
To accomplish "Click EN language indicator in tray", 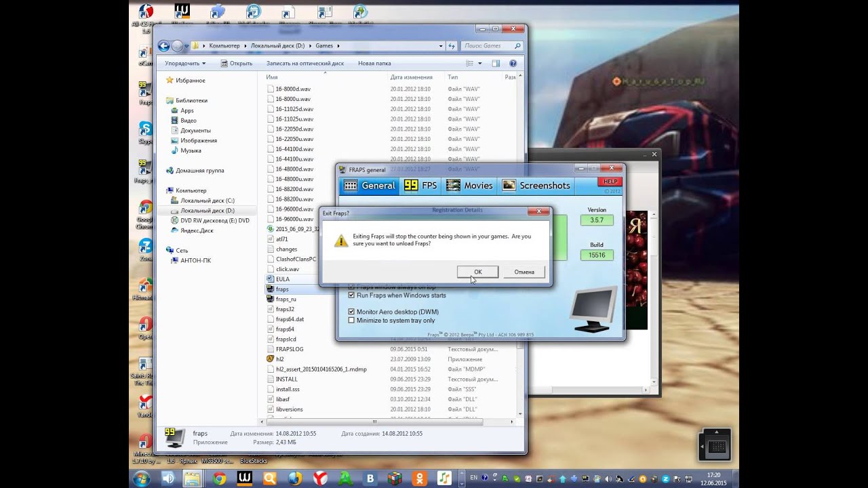I will click(x=473, y=479).
